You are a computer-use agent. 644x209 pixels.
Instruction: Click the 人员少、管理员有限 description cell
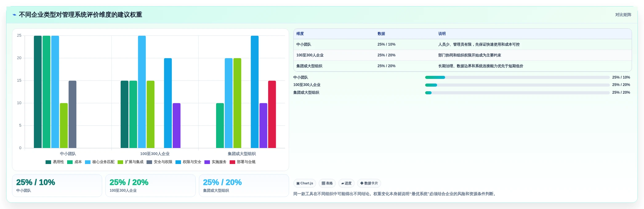pos(533,44)
